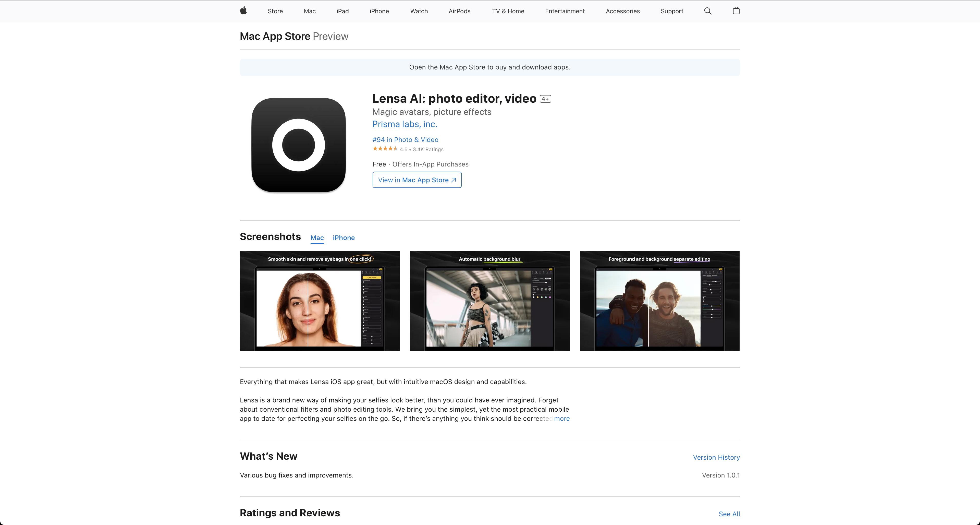Image resolution: width=980 pixels, height=525 pixels.
Task: Click the '4.5 • 3.4K Ratings' text
Action: [x=422, y=150]
